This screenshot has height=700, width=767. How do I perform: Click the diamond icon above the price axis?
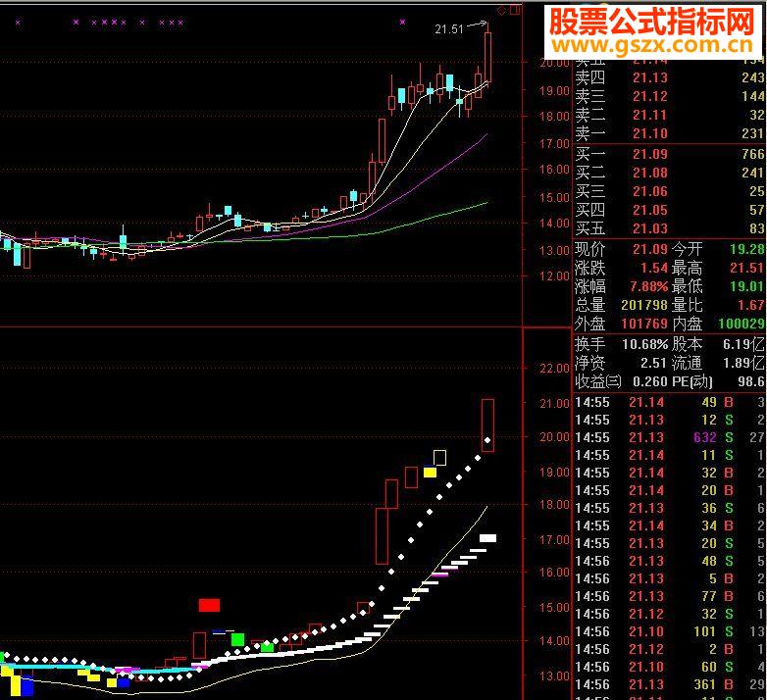[x=501, y=11]
